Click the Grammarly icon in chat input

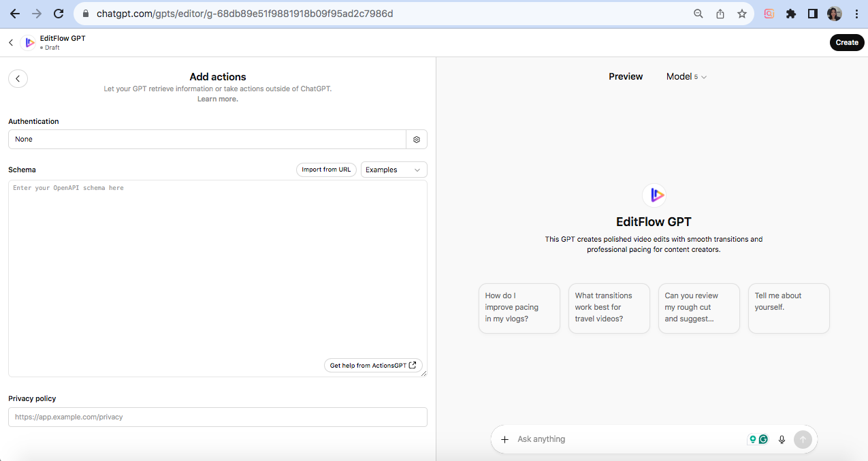763,440
